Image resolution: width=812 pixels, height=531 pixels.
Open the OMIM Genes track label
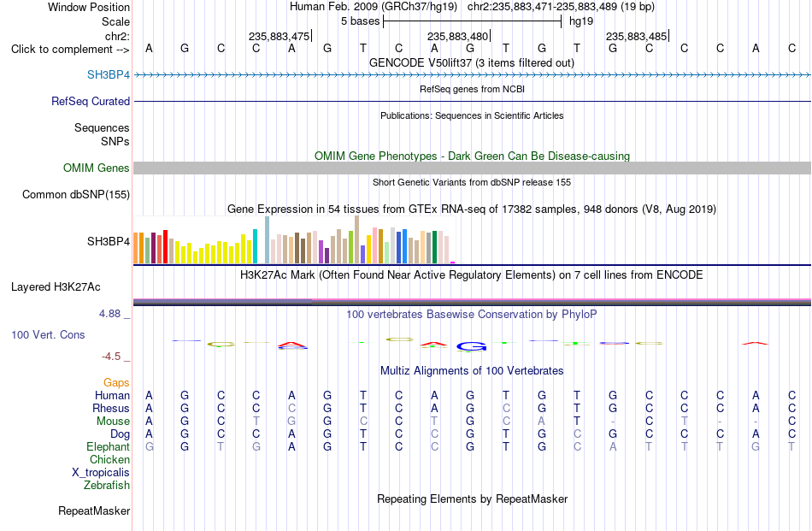tap(97, 168)
